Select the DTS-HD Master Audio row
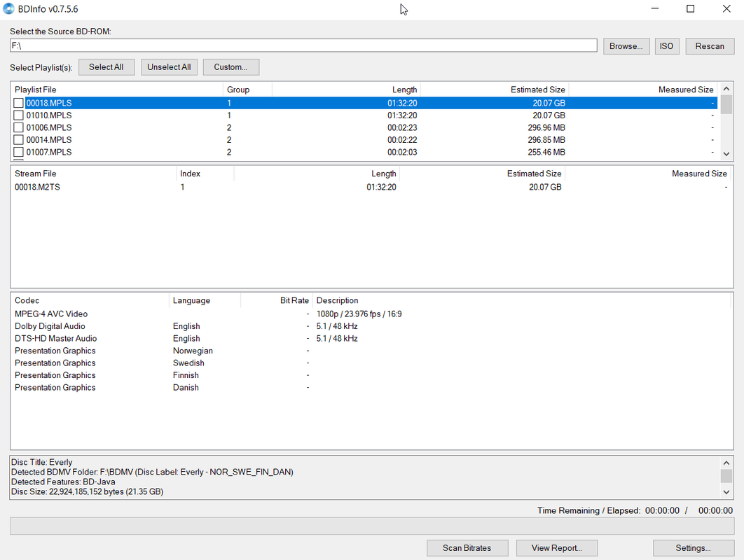Viewport: 744px width, 560px height. (371, 339)
